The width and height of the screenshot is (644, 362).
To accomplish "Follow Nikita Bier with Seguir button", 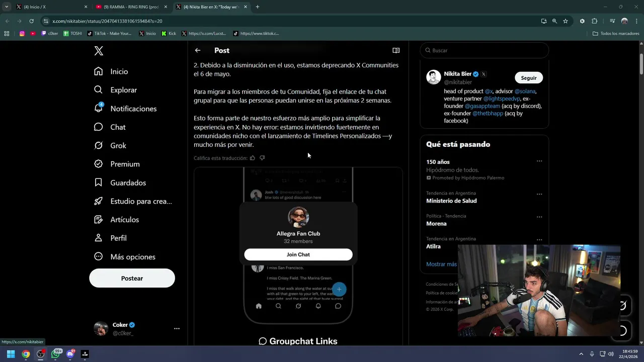I will (x=529, y=78).
